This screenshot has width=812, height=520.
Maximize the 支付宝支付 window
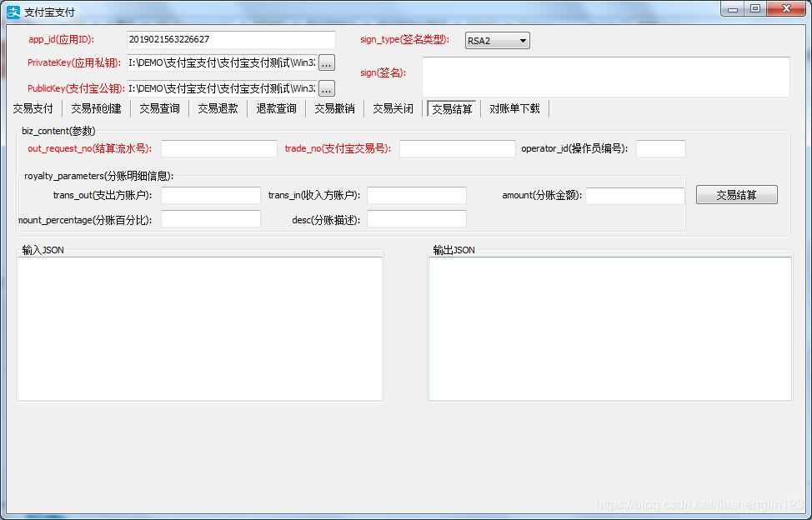755,8
